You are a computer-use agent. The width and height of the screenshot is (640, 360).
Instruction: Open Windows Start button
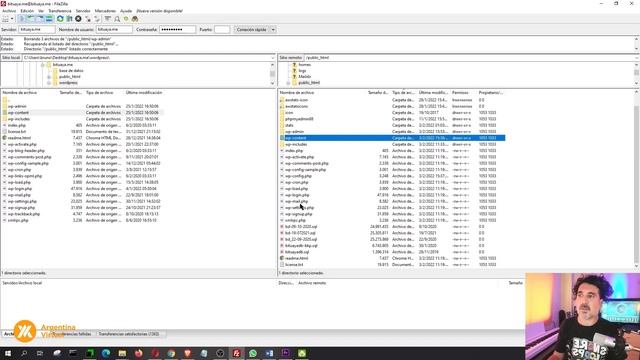(8, 353)
